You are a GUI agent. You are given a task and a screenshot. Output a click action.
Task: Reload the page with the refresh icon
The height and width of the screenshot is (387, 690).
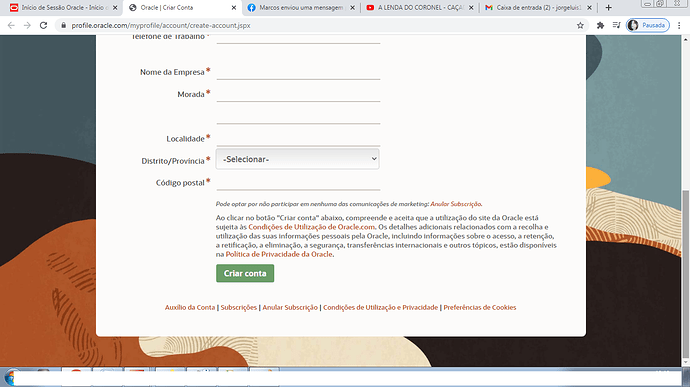click(43, 26)
